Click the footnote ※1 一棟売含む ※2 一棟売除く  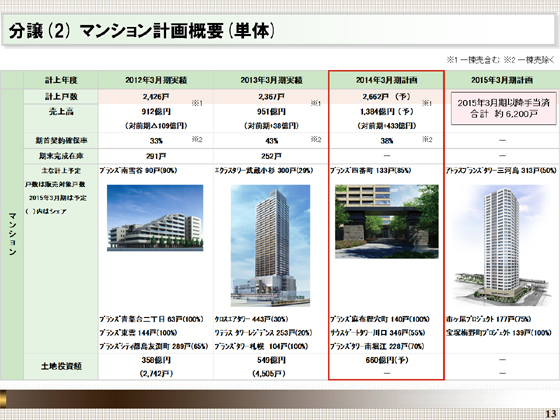tap(500, 60)
